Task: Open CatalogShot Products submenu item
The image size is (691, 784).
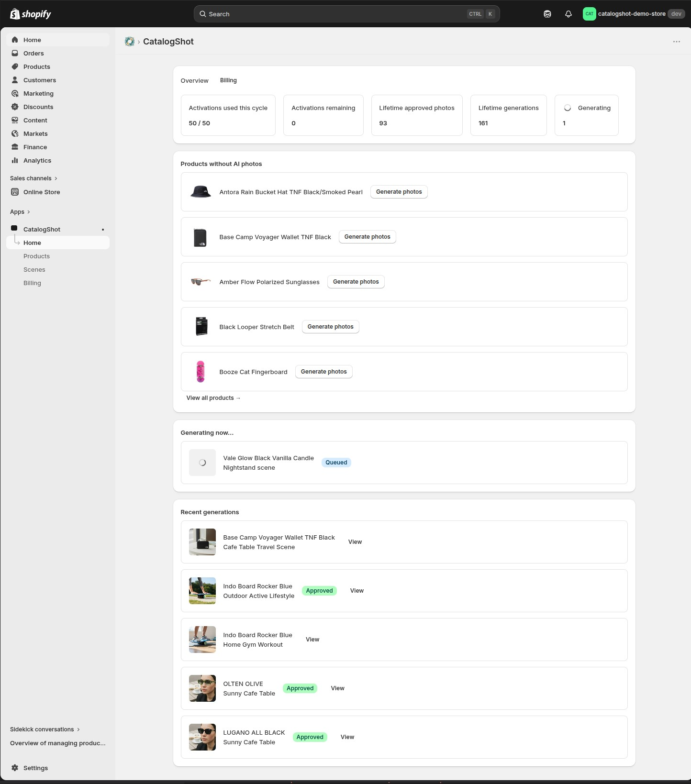Action: [x=58, y=256]
